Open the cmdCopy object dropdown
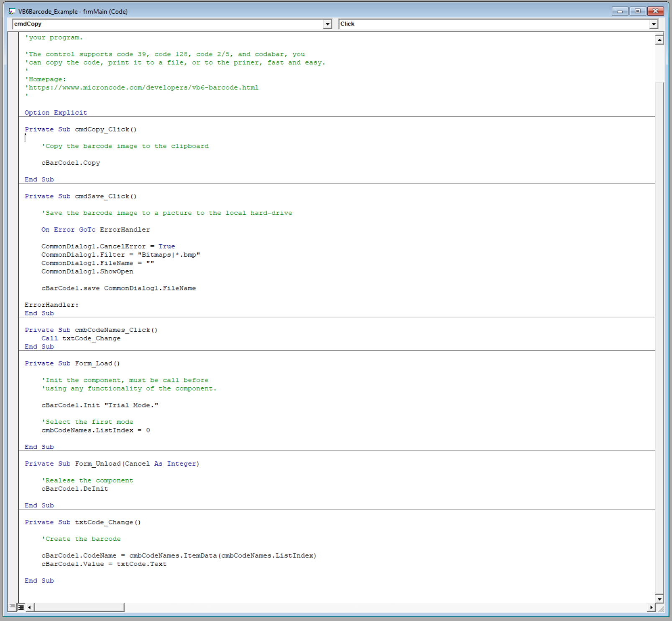Image resolution: width=672 pixels, height=621 pixels. 327,24
